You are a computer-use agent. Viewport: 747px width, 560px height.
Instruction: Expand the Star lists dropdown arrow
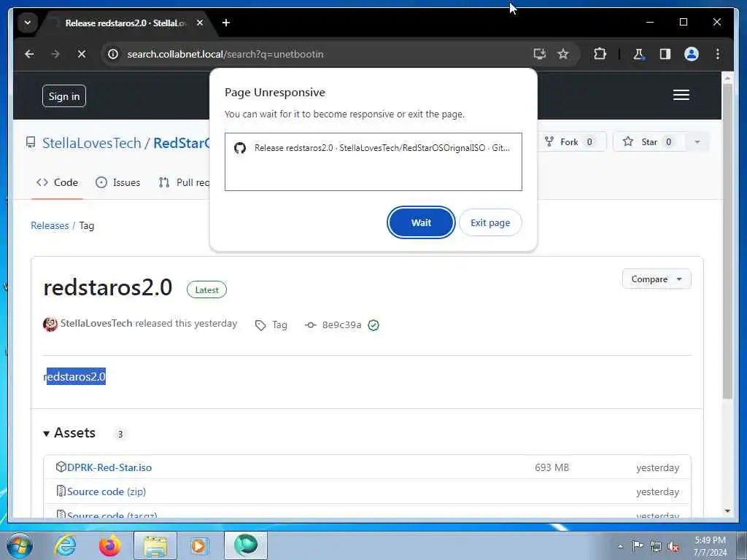[697, 142]
